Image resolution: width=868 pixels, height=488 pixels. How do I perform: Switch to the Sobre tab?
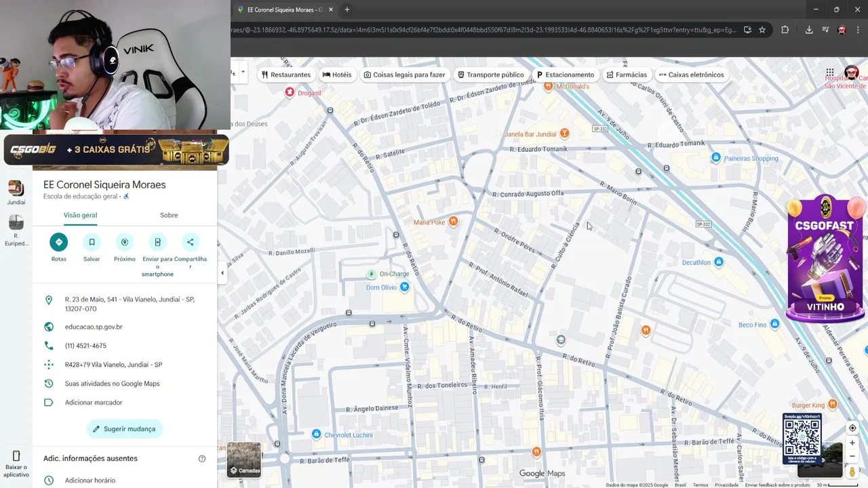click(x=169, y=215)
